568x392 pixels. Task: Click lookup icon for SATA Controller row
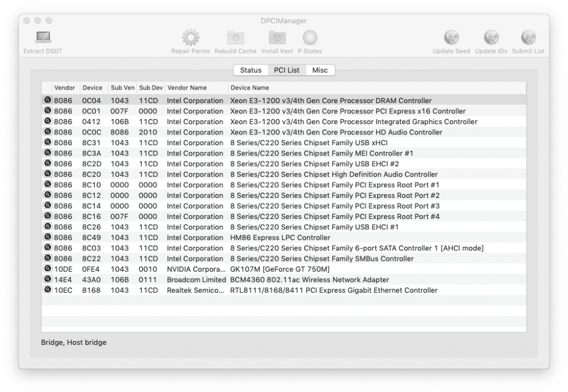click(48, 247)
